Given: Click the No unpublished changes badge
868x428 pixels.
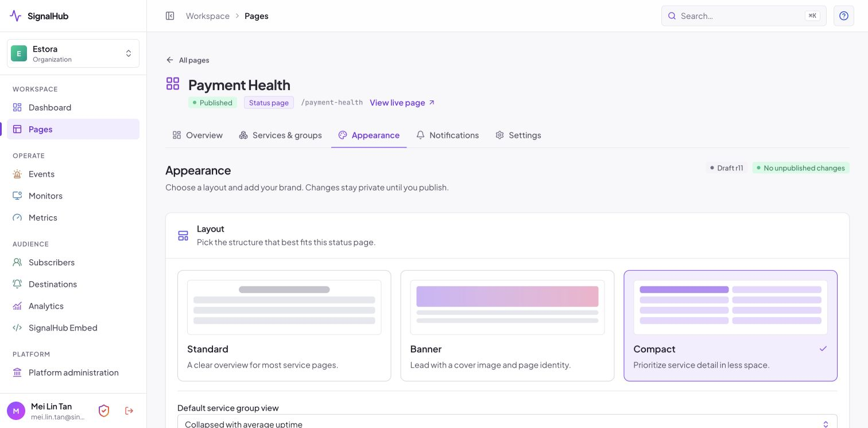Looking at the screenshot, I should 801,168.
